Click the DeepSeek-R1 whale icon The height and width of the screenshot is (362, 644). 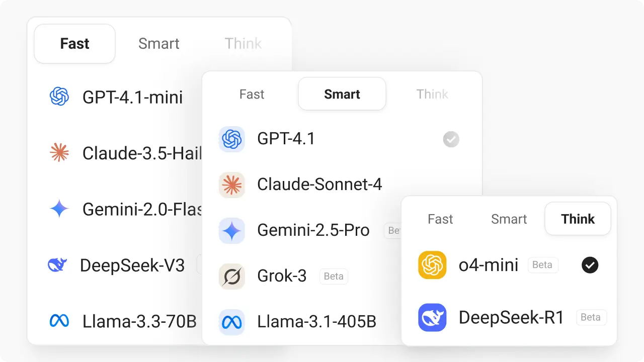click(x=432, y=318)
